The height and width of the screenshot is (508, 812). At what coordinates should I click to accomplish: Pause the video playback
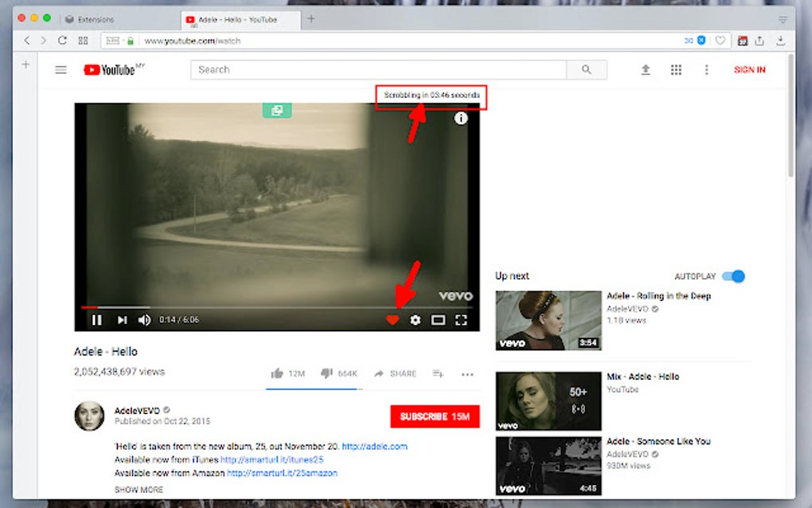point(96,319)
